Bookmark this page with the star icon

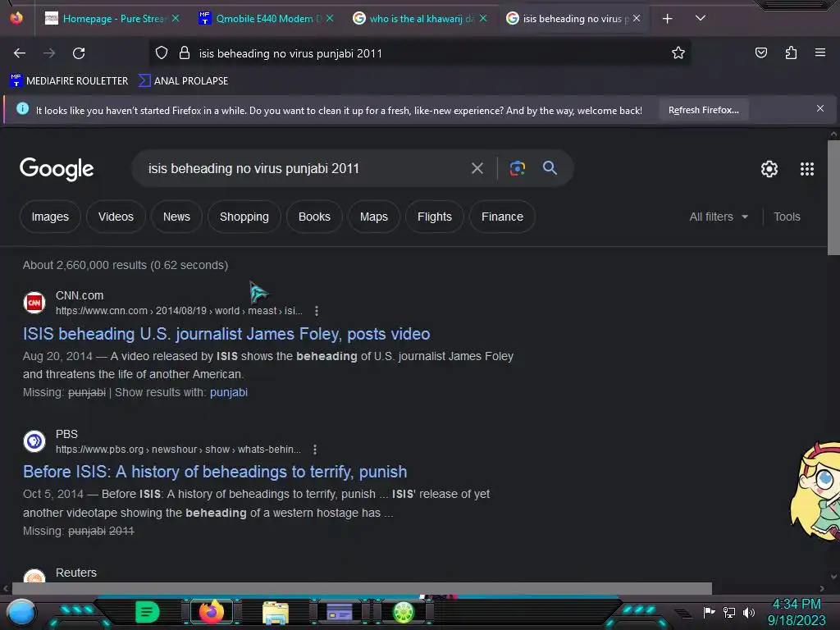[x=678, y=53]
